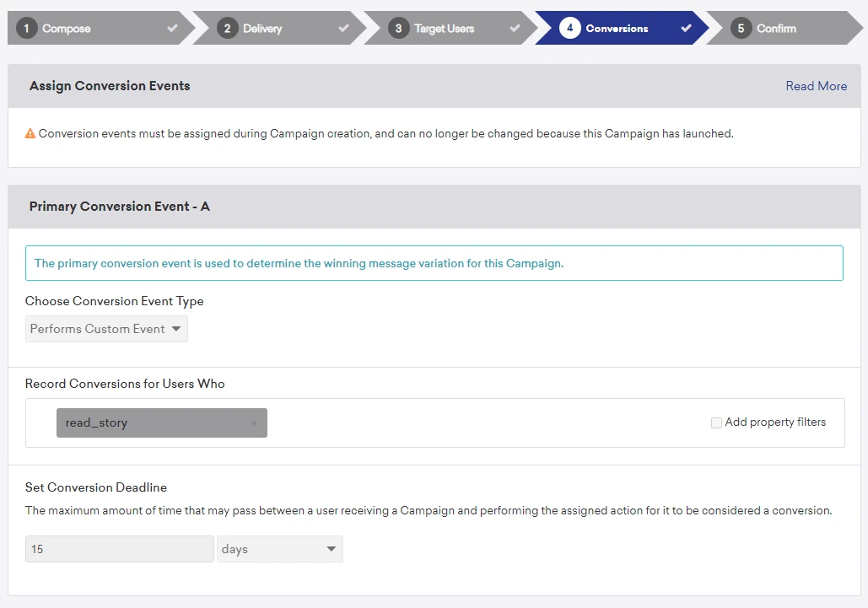The width and height of the screenshot is (868, 608).
Task: Click the Target Users checkmark icon
Action: 515,29
